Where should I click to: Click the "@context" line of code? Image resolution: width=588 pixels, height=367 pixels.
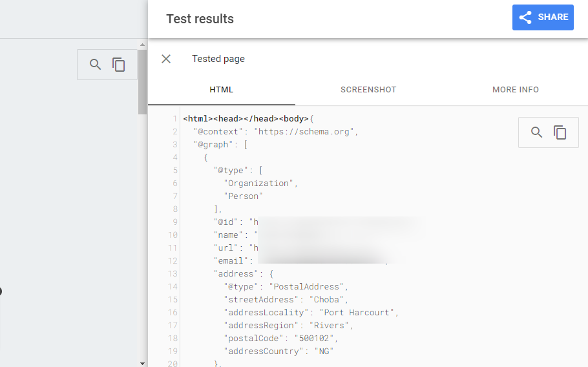pos(276,132)
